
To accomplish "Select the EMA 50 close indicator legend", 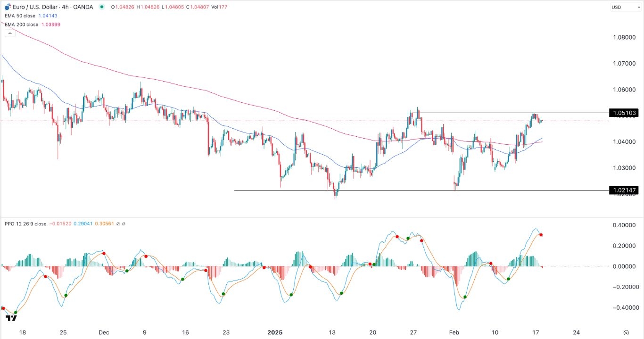I will point(21,16).
